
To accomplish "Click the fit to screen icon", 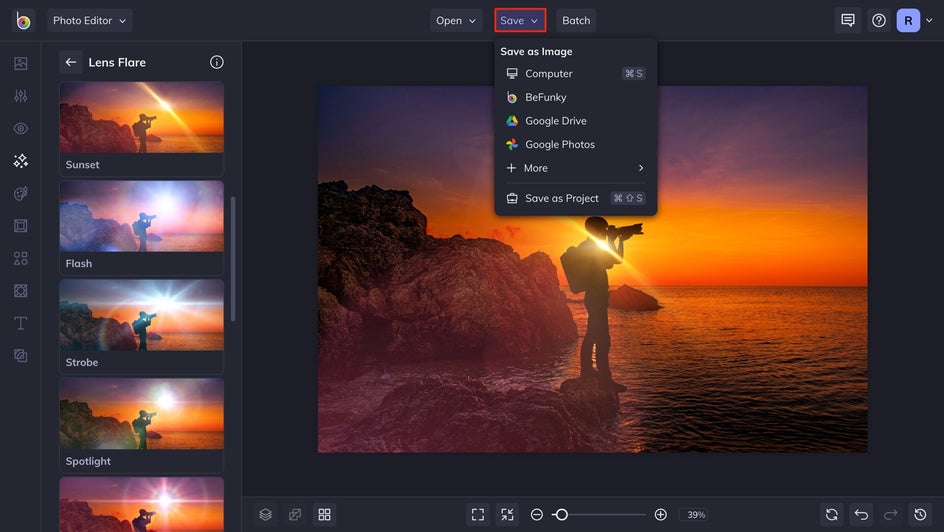I will [x=478, y=515].
